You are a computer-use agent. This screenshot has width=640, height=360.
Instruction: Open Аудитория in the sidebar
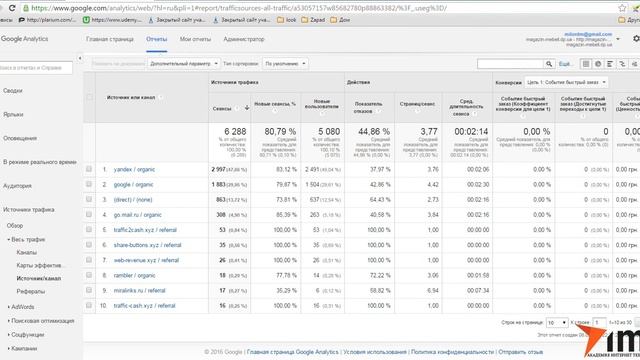coord(17,186)
